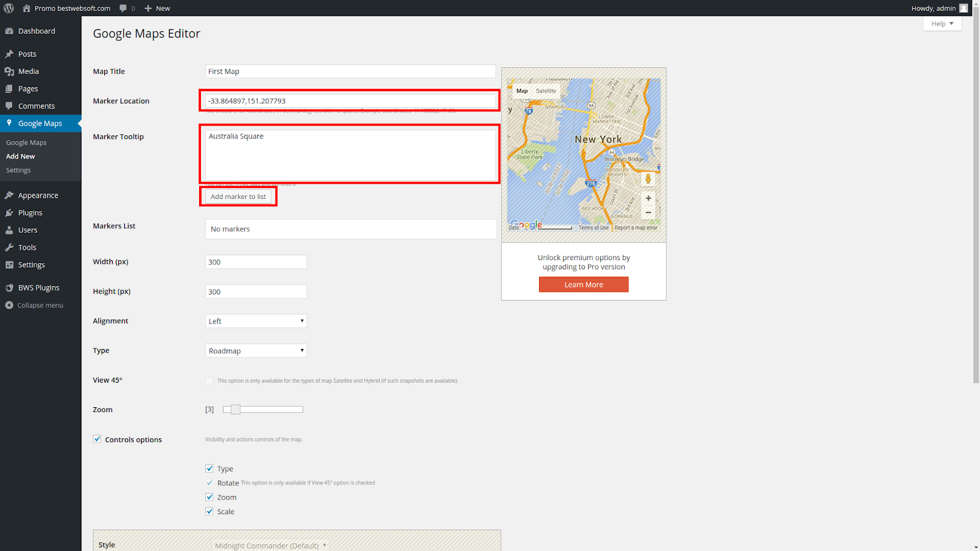The width and height of the screenshot is (980, 551).
Task: Open the Howdy, admin account menu
Action: click(x=939, y=8)
